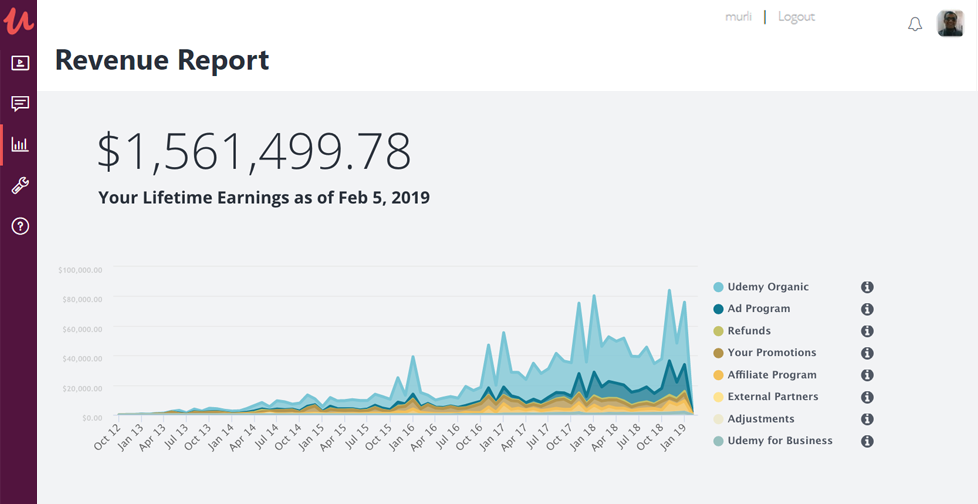Click info icon next to Affiliate Program
Image resolution: width=978 pixels, height=504 pixels.
pyautogui.click(x=867, y=375)
